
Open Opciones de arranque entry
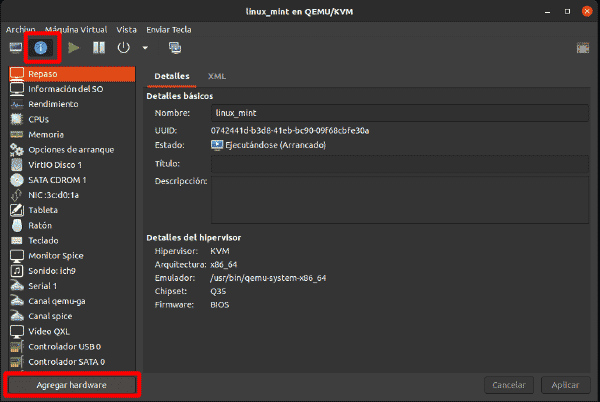pyautogui.click(x=72, y=150)
